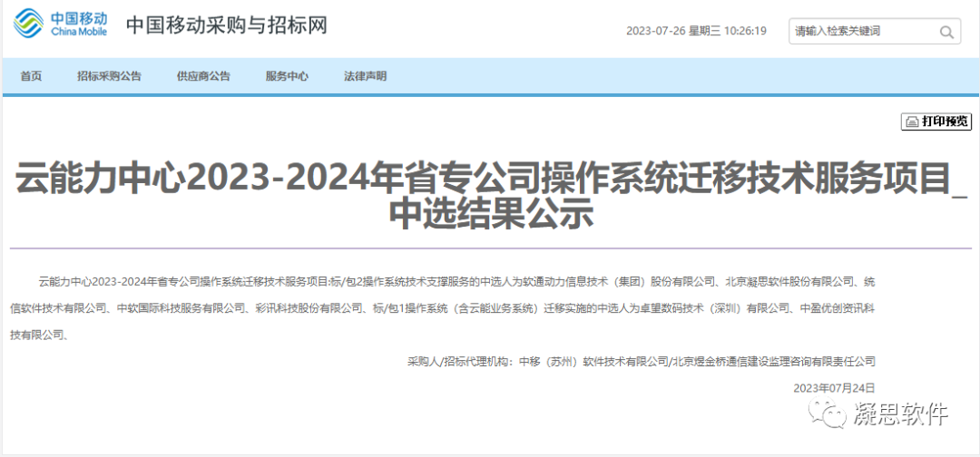Click the site title 中国移动采购与招标网

tap(227, 25)
